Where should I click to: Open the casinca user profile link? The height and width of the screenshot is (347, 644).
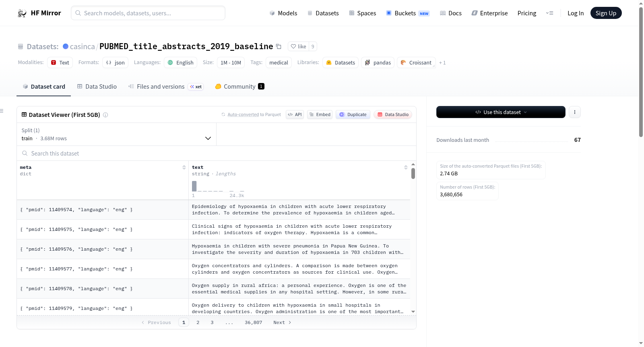click(82, 46)
